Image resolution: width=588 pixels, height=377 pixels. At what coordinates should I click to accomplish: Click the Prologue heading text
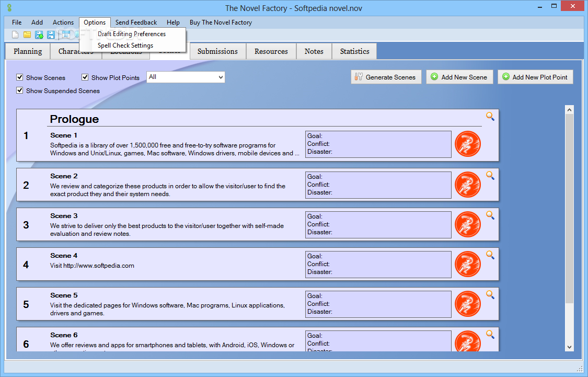[74, 119]
